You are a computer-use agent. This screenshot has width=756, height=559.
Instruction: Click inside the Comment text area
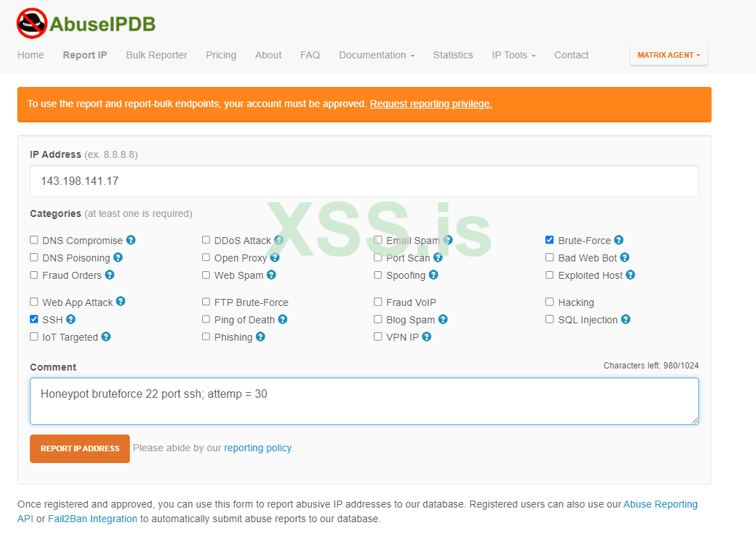[x=364, y=401]
